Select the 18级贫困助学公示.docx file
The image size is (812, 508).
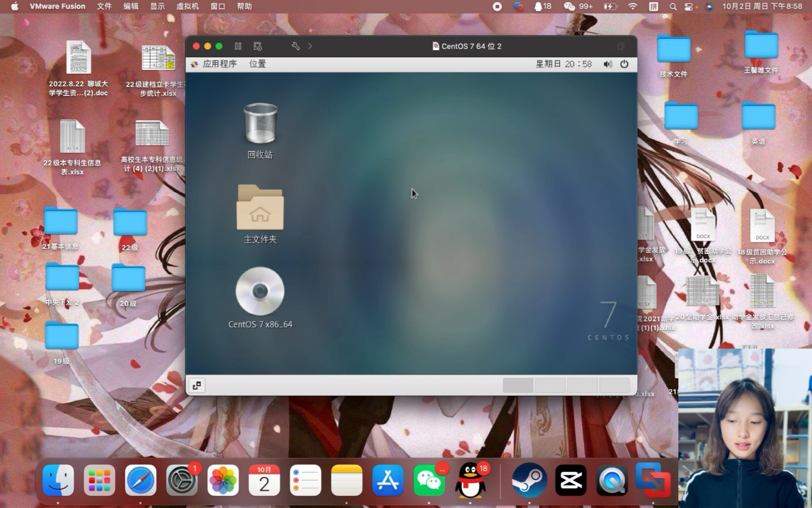pyautogui.click(x=762, y=237)
